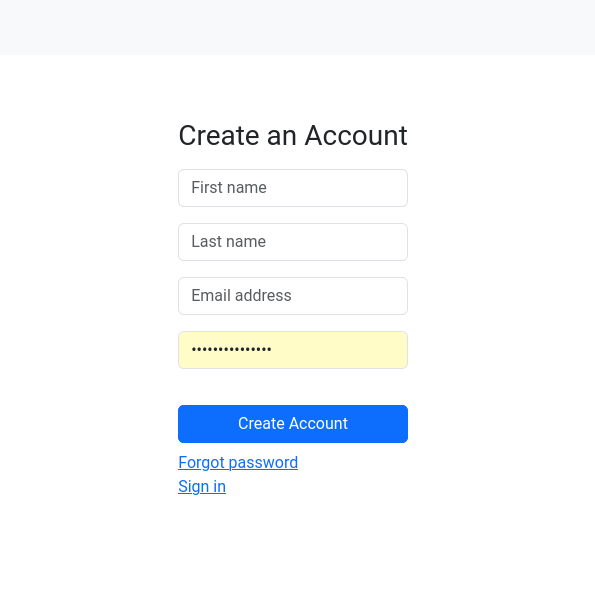Go to the sign-in page via Sign in
This screenshot has width=595, height=595.
click(202, 486)
